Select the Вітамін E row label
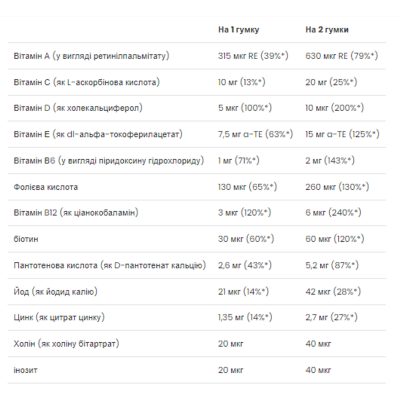The width and height of the screenshot is (400, 400). click(98, 134)
